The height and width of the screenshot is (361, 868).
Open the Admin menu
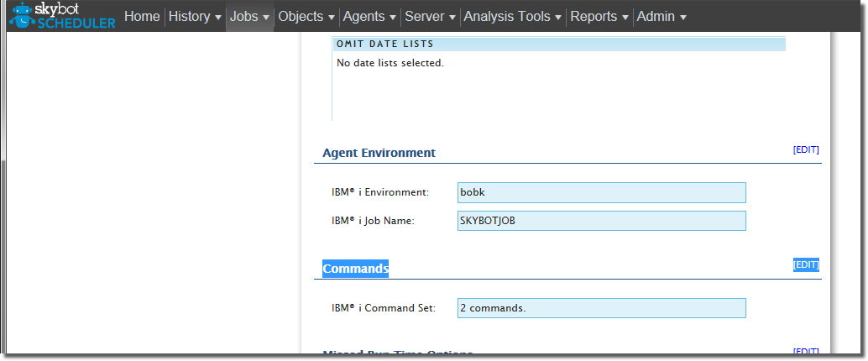point(661,17)
